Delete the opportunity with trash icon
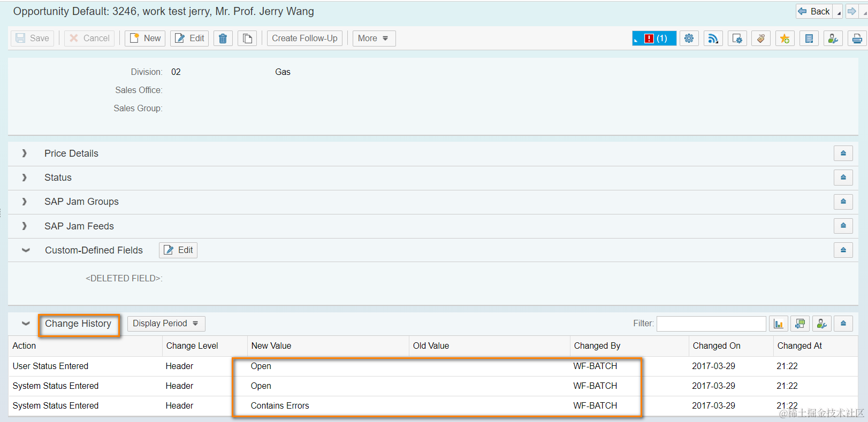 click(223, 39)
